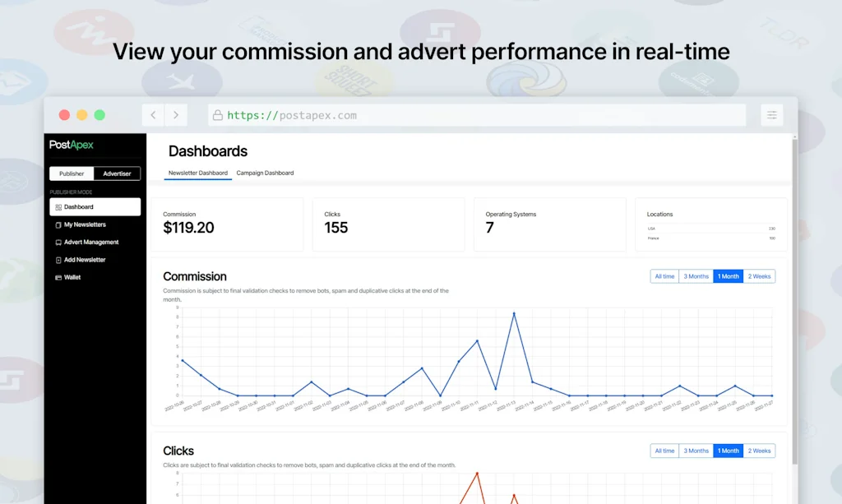
Task: Select 3 Months range for Clicks chart
Action: coord(696,451)
